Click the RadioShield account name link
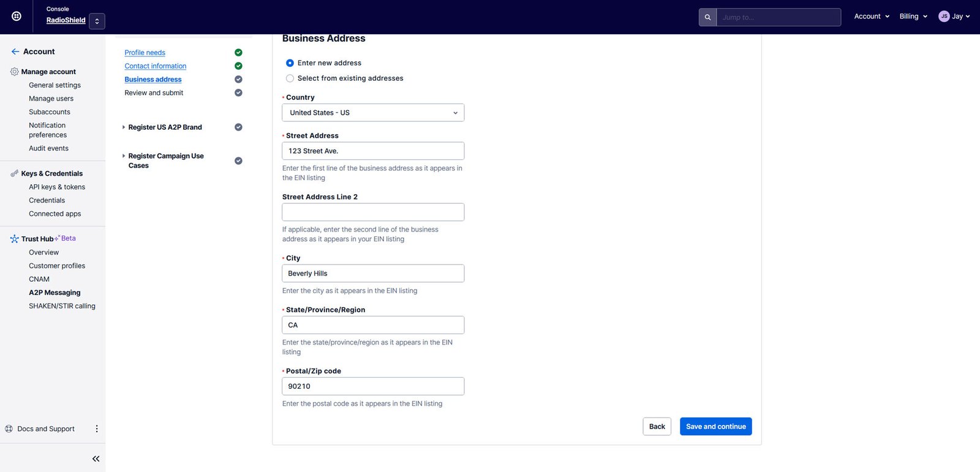The image size is (980, 472). 66,20
